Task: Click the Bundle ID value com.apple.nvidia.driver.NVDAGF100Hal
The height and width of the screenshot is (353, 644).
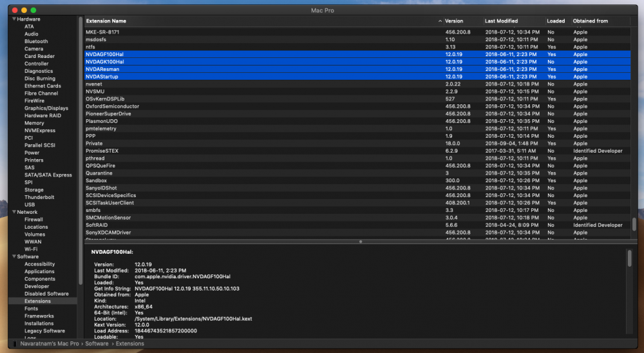Action: tap(182, 276)
